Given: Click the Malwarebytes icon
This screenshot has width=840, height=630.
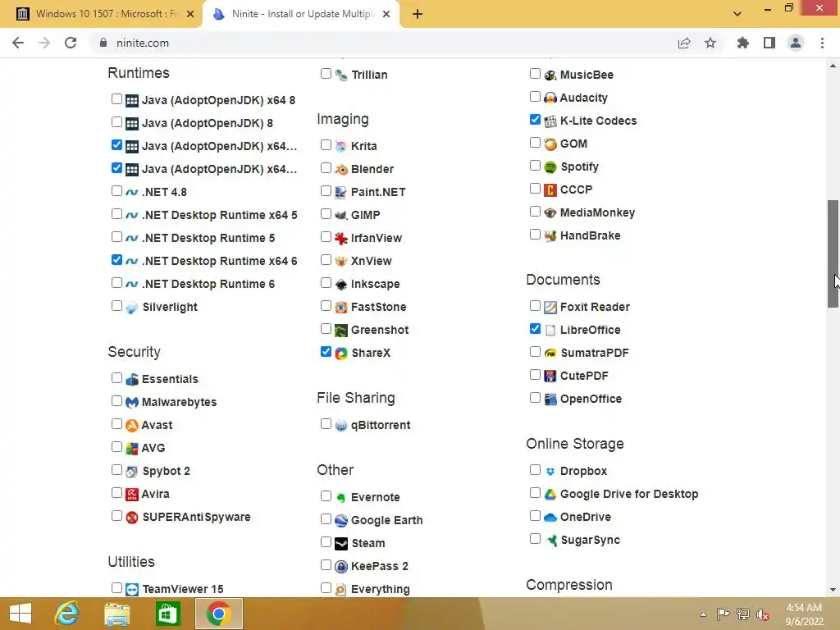Looking at the screenshot, I should coord(132,402).
